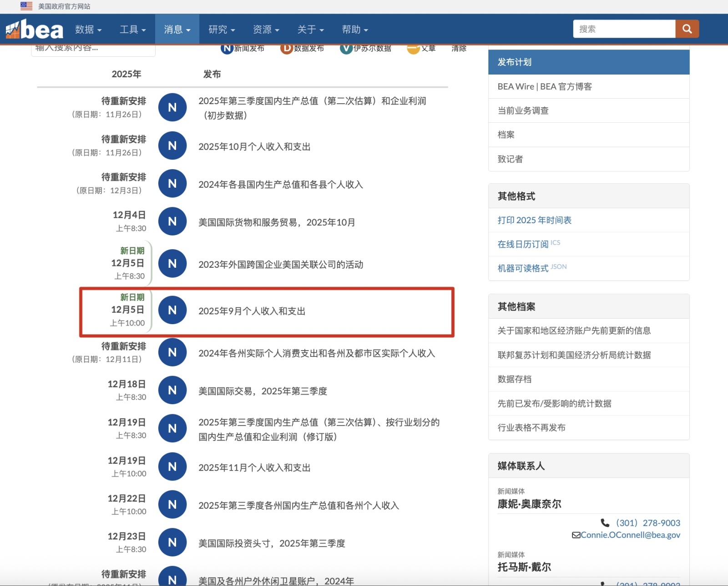The image size is (728, 586).
Task: Click the 2025年 column heading
Action: click(x=126, y=74)
